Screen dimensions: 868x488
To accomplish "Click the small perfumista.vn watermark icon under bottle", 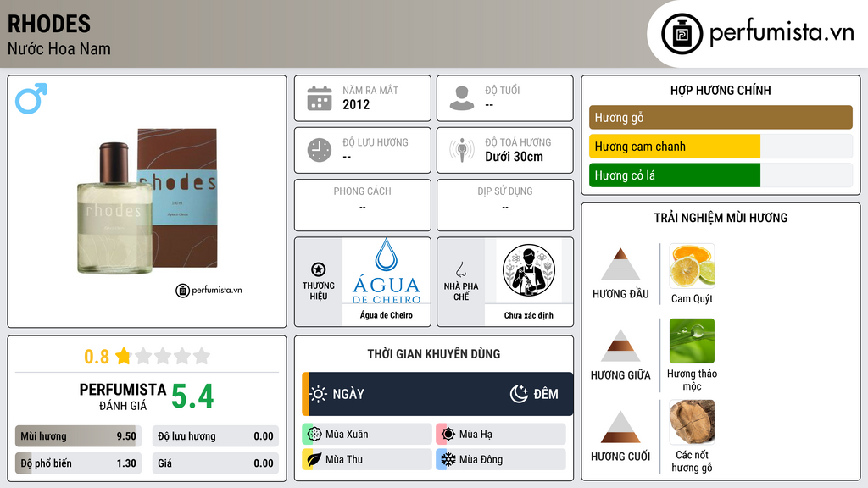I will [x=183, y=291].
